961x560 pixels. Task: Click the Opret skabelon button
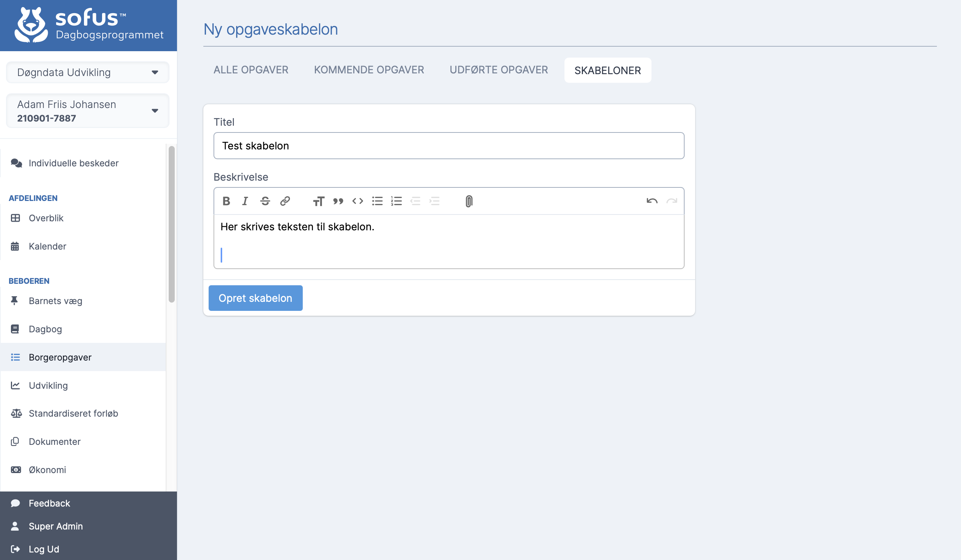point(255,298)
